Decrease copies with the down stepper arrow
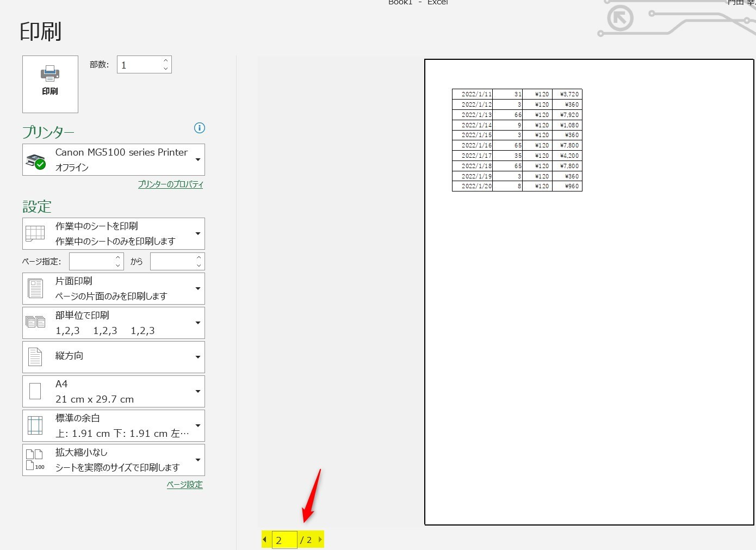 [x=166, y=69]
